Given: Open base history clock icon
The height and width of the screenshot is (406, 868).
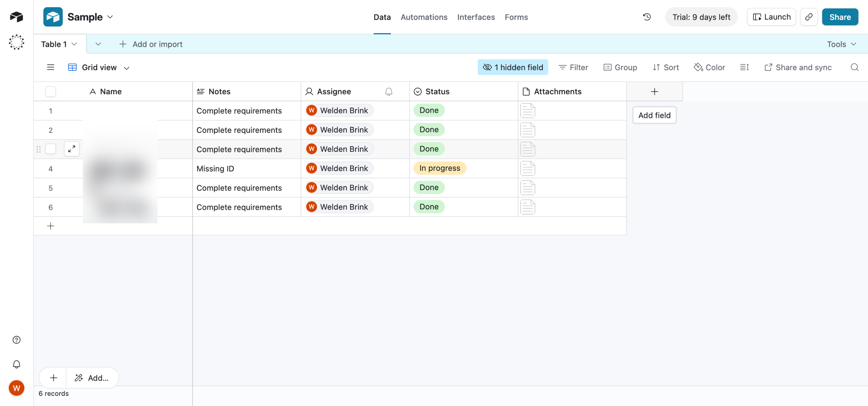Looking at the screenshot, I should [647, 17].
